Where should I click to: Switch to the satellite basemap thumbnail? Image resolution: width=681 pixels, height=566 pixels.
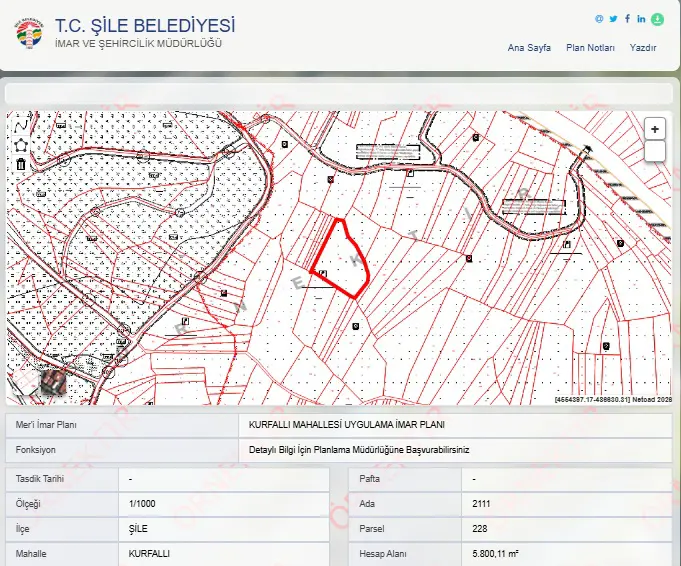point(53,381)
